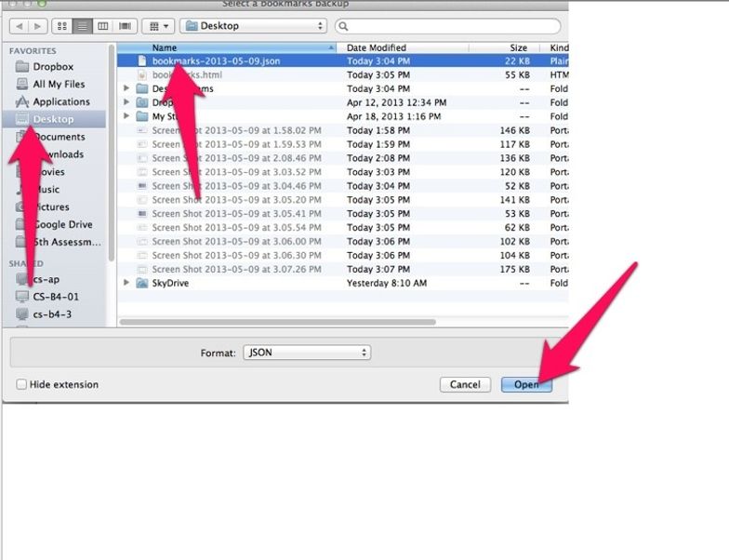Open Dropbox folder in sidebar
Screen dimensions: 729x560
(x=53, y=67)
